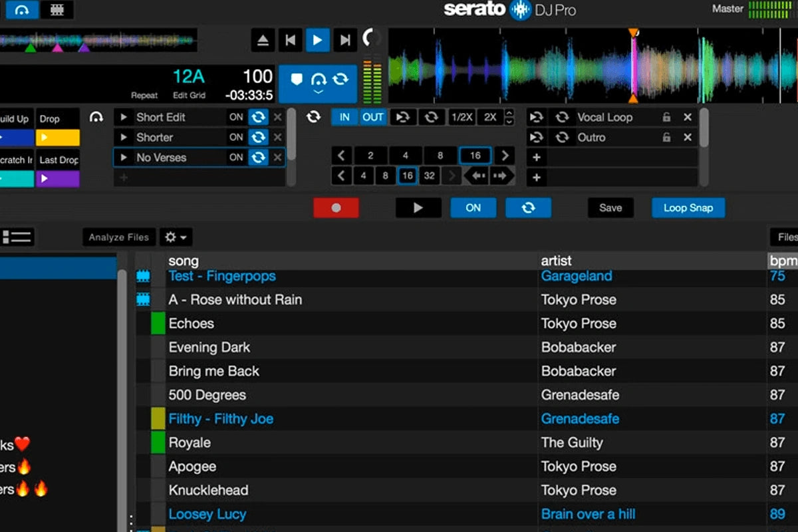Select the headphone cue icon on the left deck

[97, 116]
